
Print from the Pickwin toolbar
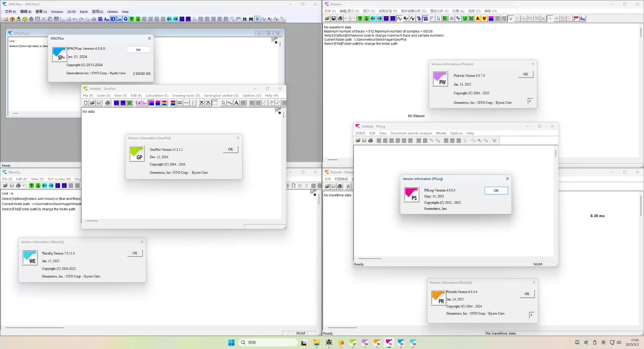coord(340,18)
